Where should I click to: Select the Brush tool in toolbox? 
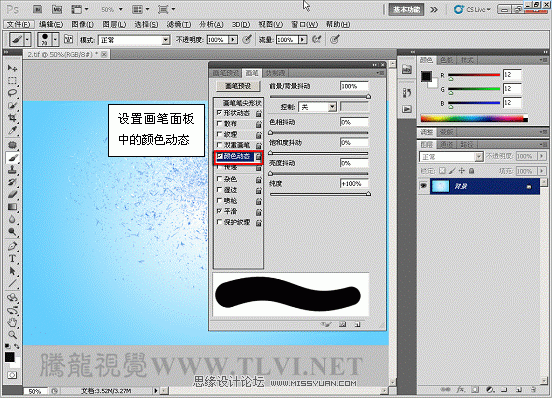tap(12, 158)
